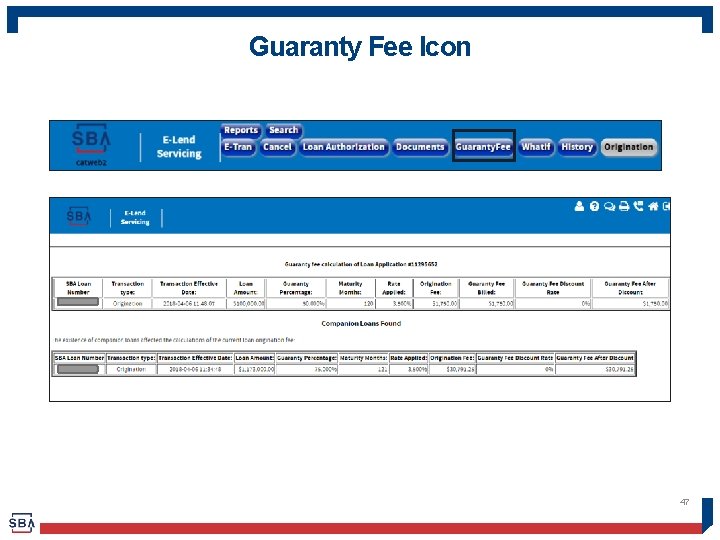Switch to the E-Tran tab
Screen dimensions: 720x540
tap(238, 147)
